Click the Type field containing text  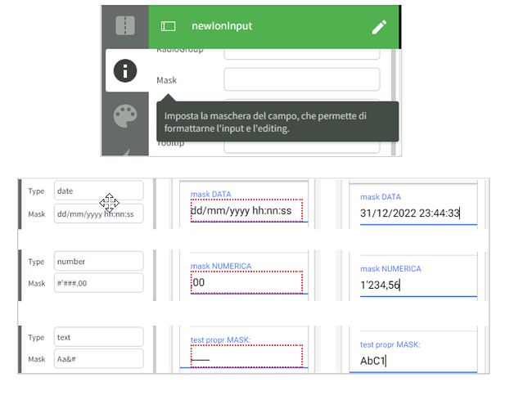[x=98, y=337]
